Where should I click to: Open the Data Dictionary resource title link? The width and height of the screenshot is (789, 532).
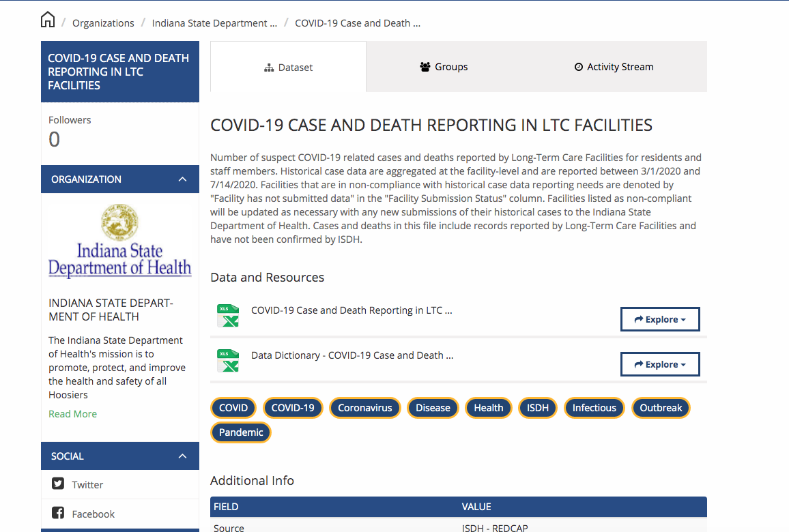click(352, 355)
